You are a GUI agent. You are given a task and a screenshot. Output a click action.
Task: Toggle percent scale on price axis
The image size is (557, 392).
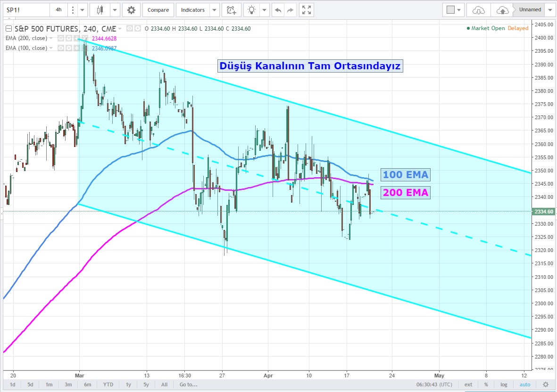(x=486, y=384)
